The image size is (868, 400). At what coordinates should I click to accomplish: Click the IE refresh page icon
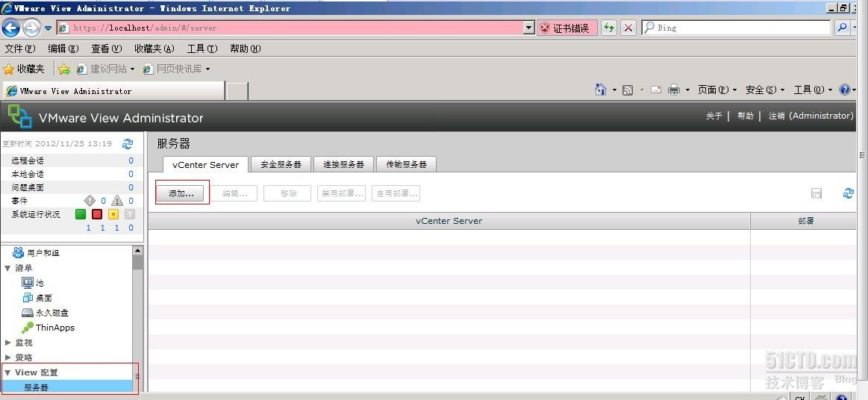(x=610, y=28)
